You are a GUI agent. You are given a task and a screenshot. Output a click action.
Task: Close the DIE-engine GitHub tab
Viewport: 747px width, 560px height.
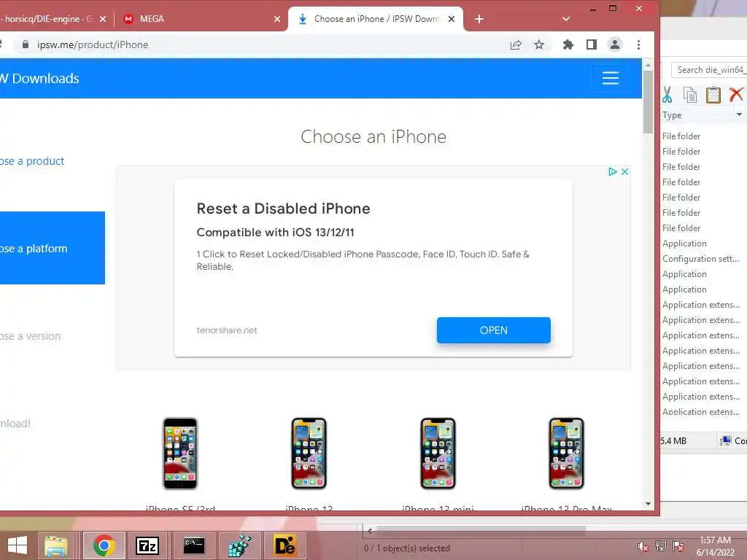(x=103, y=19)
